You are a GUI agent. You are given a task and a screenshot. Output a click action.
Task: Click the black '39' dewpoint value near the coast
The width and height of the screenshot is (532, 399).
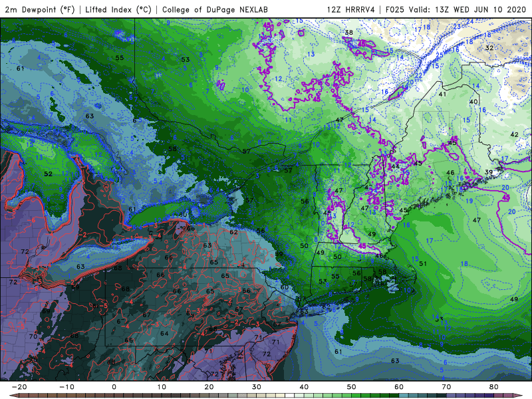point(488,172)
